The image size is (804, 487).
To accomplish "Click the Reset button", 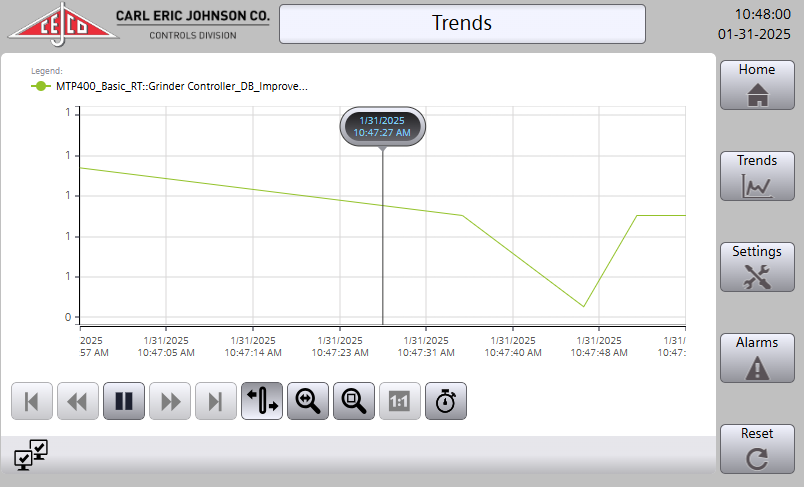I will [757, 449].
